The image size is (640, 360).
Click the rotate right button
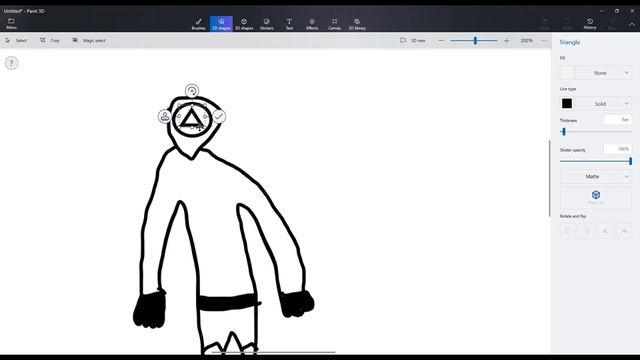(x=587, y=231)
